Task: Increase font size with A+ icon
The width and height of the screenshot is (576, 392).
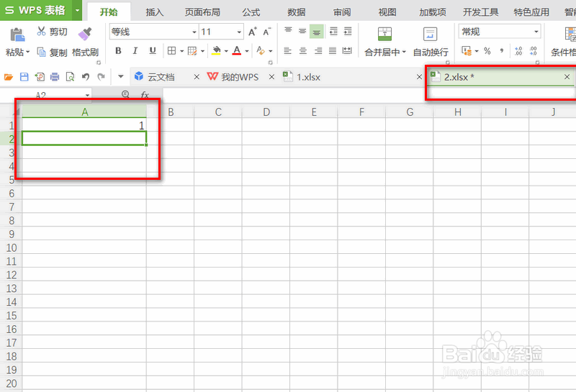Action: 253,32
